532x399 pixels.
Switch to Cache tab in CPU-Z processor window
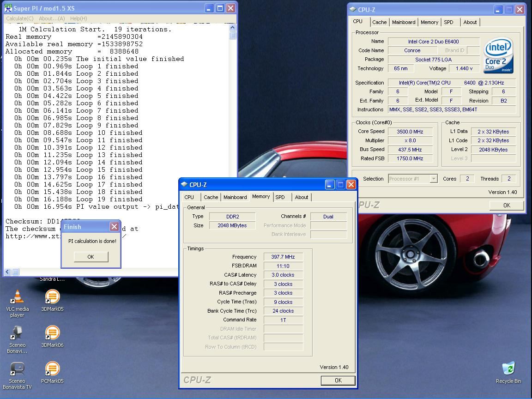pos(379,22)
